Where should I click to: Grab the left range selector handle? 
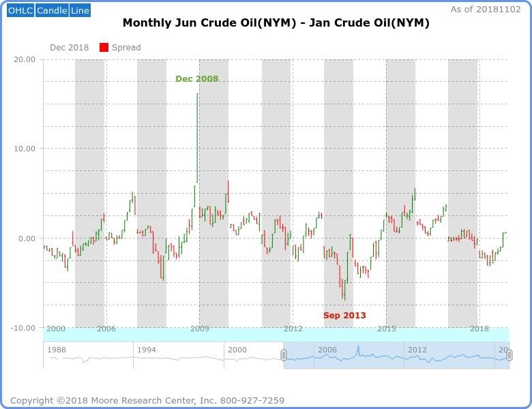[284, 355]
